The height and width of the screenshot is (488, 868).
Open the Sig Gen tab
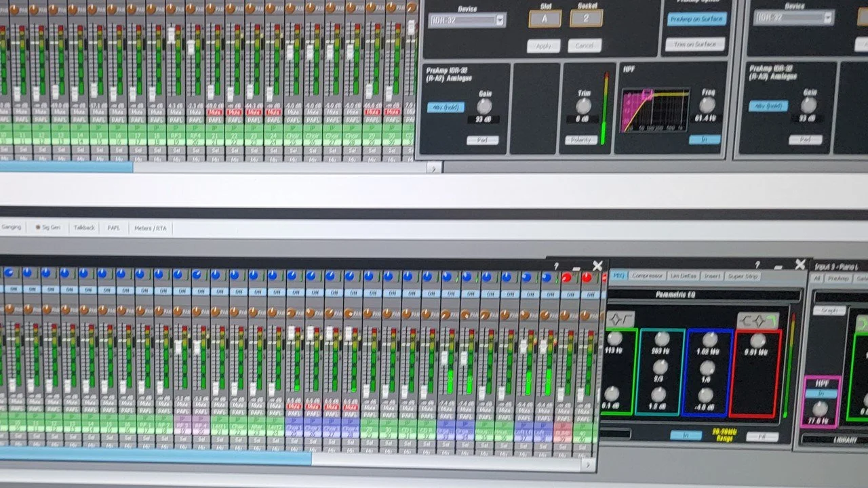coord(48,228)
